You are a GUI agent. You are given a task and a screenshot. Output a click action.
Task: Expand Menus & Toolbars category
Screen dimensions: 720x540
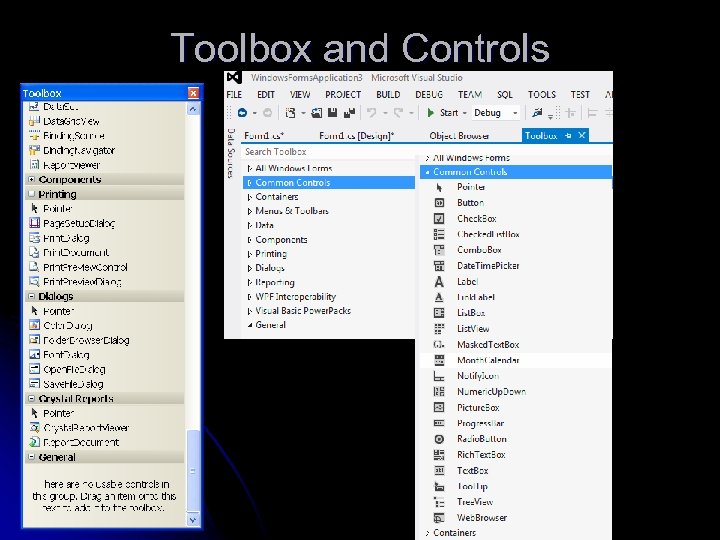(249, 211)
